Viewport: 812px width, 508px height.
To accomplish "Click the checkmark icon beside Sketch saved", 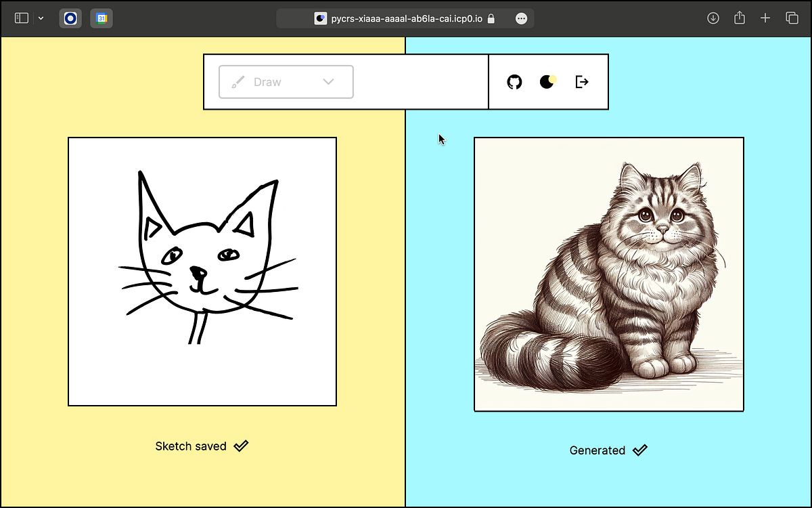I will click(x=240, y=446).
